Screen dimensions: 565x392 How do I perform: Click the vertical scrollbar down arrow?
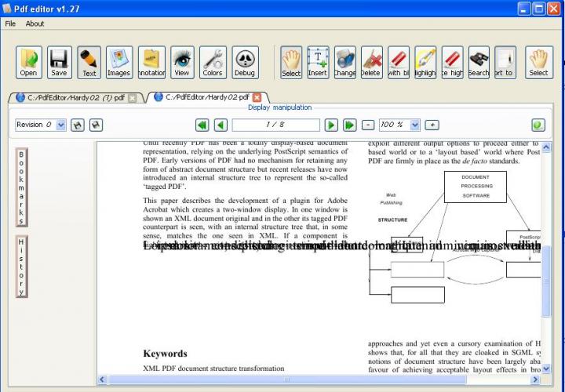click(546, 368)
